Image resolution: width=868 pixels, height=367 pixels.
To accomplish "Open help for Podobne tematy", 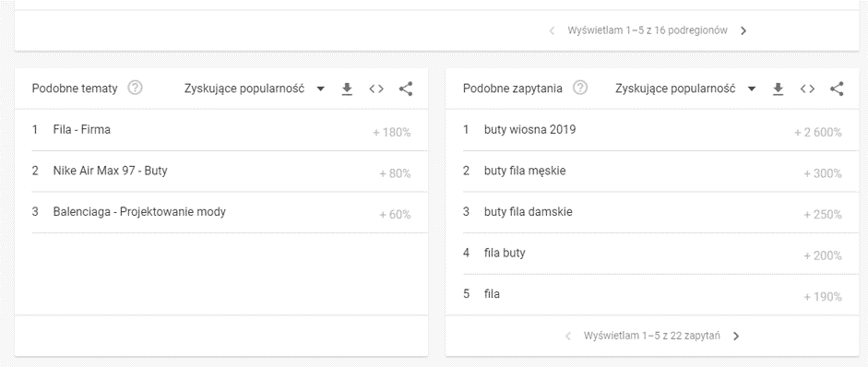I will click(x=135, y=88).
